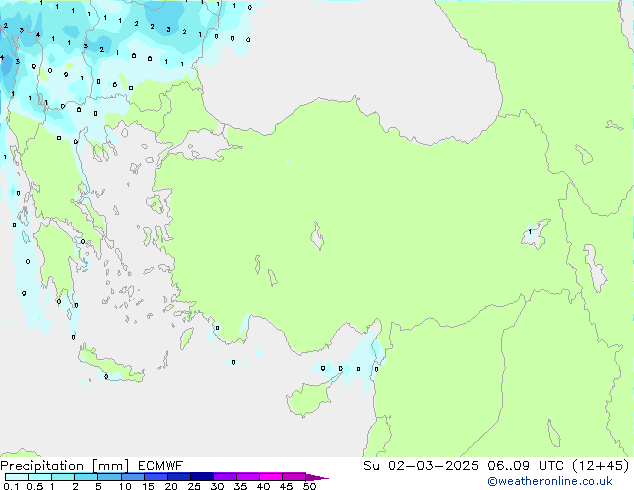This screenshot has width=634, height=490.
Task: Click the 15–20 mm legend swatch
Action: 156,477
